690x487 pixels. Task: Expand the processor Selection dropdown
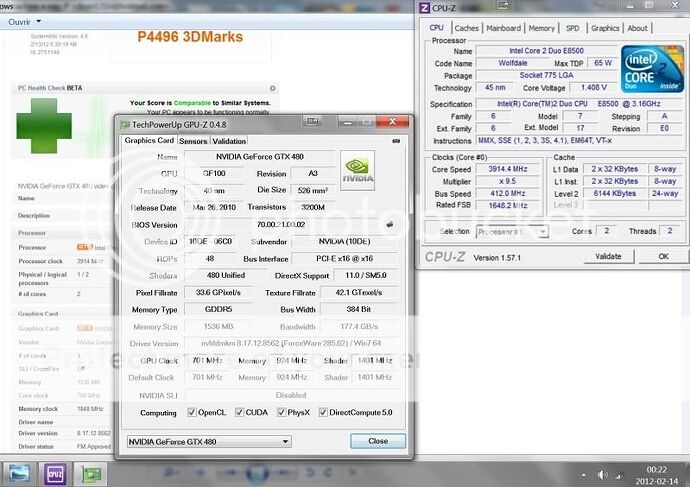click(x=511, y=231)
